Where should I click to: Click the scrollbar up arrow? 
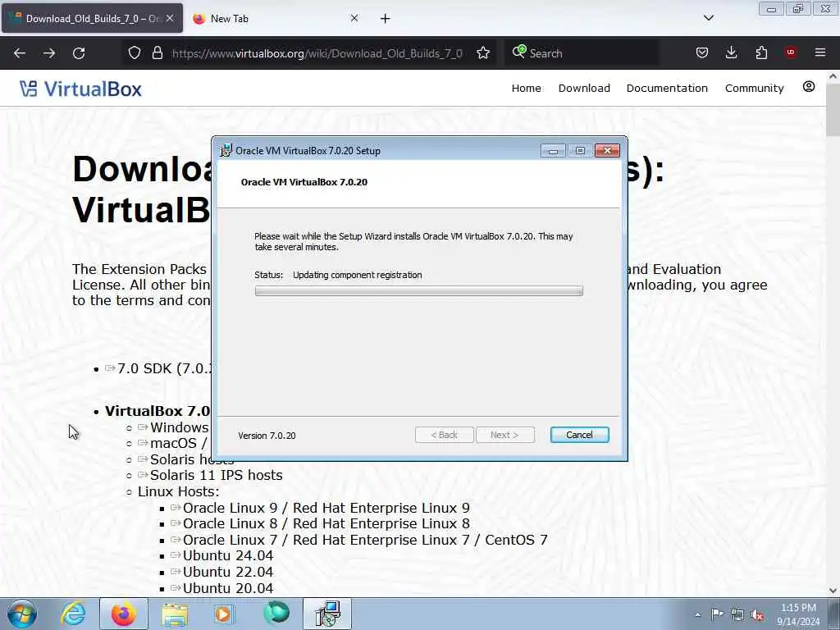pos(833,76)
